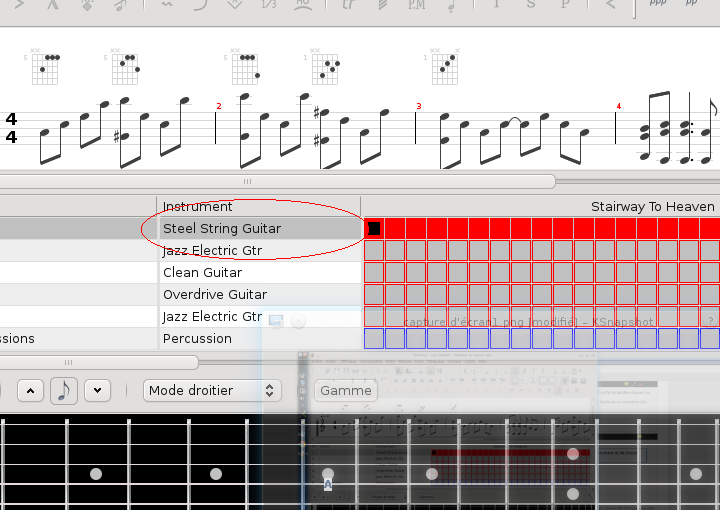Toggle the tapping (T) effect
Image resolution: width=720 pixels, height=510 pixels.
(497, 5)
